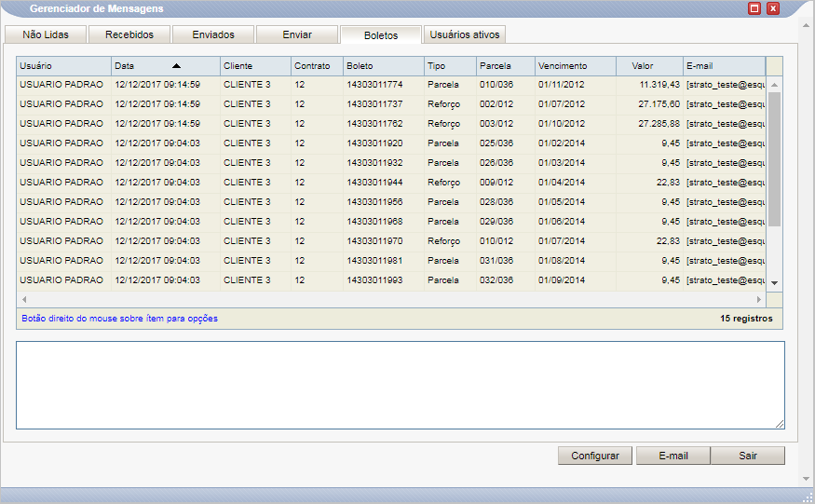815x504 pixels.
Task: Click table scroll down arrow
Action: click(774, 283)
